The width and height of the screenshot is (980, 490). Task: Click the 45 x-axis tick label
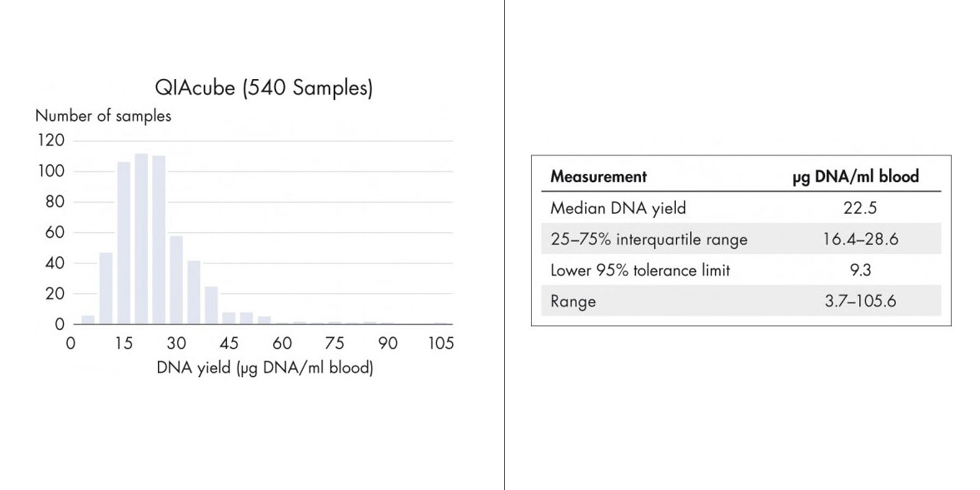[x=229, y=343]
